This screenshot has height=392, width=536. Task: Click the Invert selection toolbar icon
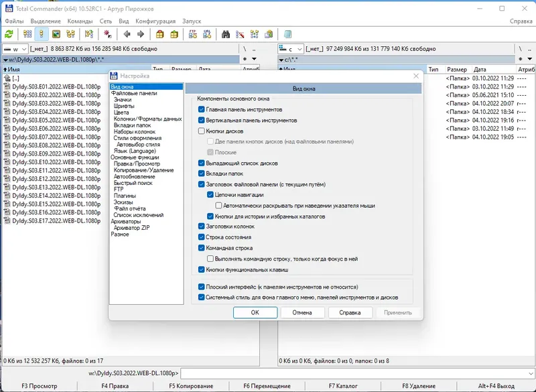tap(89, 34)
